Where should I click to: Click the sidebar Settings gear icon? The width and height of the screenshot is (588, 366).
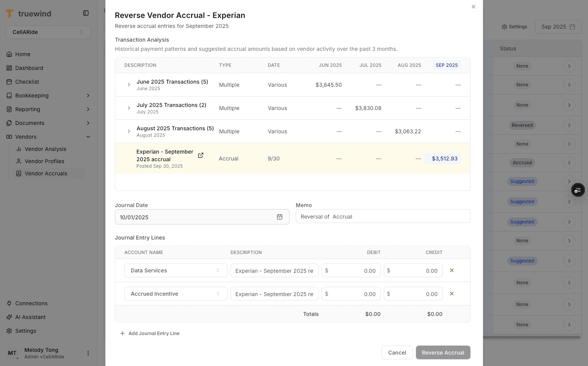coord(9,331)
